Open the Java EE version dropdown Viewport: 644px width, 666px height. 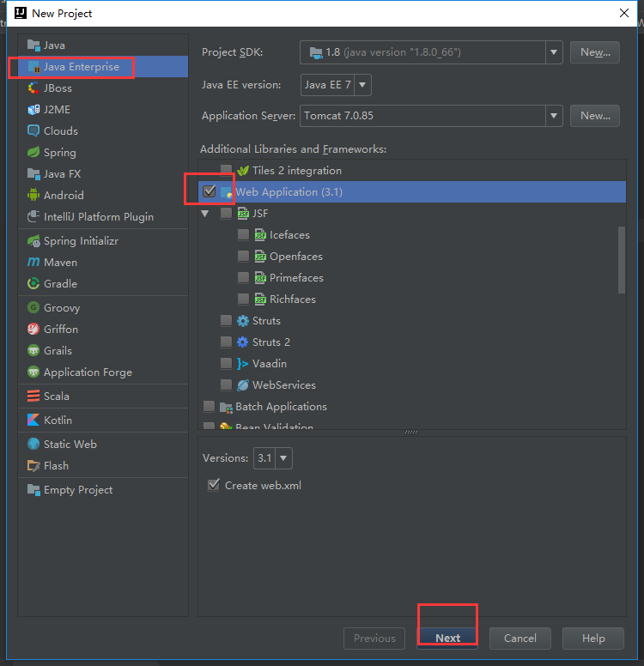(x=362, y=84)
